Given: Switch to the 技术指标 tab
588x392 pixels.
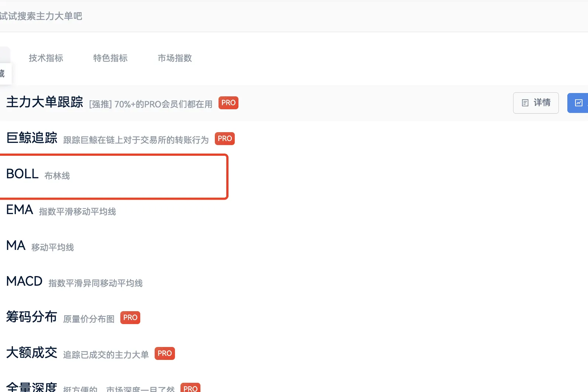Looking at the screenshot, I should pos(46,58).
